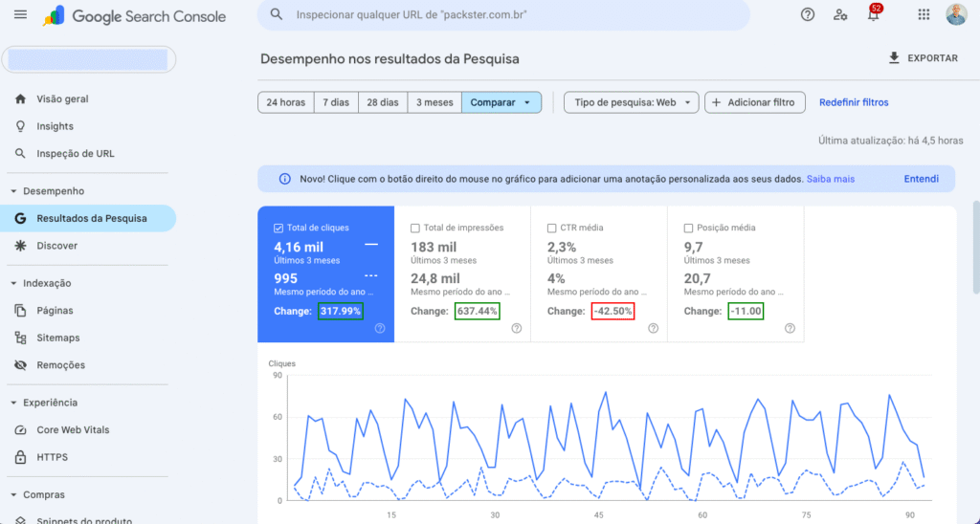Enable the Total de impressões checkbox
This screenshot has width=980, height=524.
click(415, 229)
